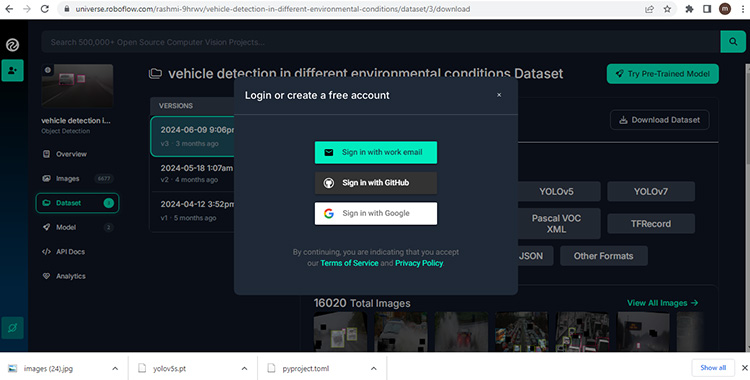This screenshot has height=380, width=750.
Task: Select the Dataset sidebar item
Action: tap(77, 203)
